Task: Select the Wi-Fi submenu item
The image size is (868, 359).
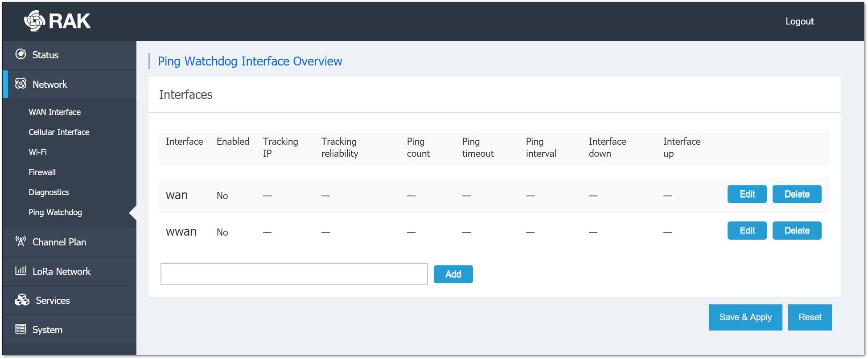Action: 37,152
